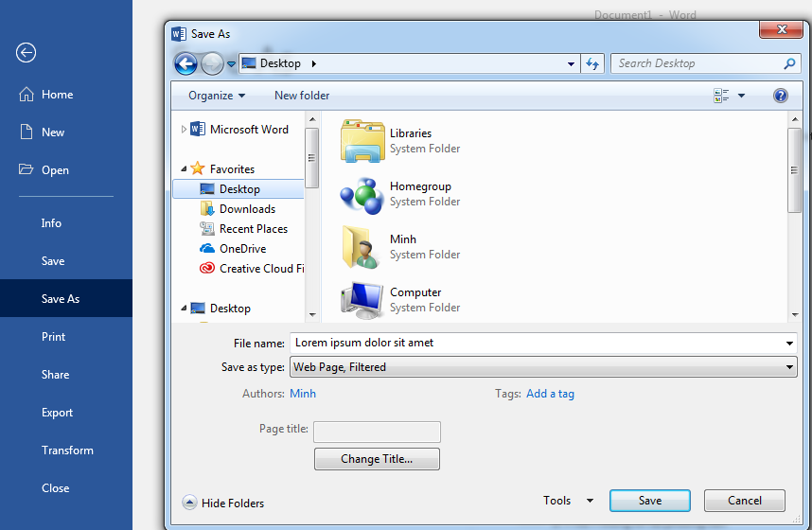Open the address bar previous locations dropdown

pos(571,63)
